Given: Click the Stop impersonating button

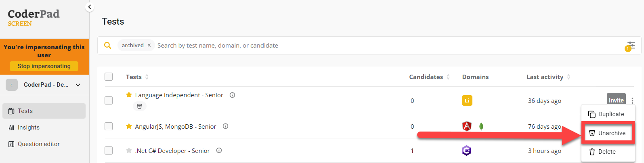Looking at the screenshot, I should click(x=44, y=66).
